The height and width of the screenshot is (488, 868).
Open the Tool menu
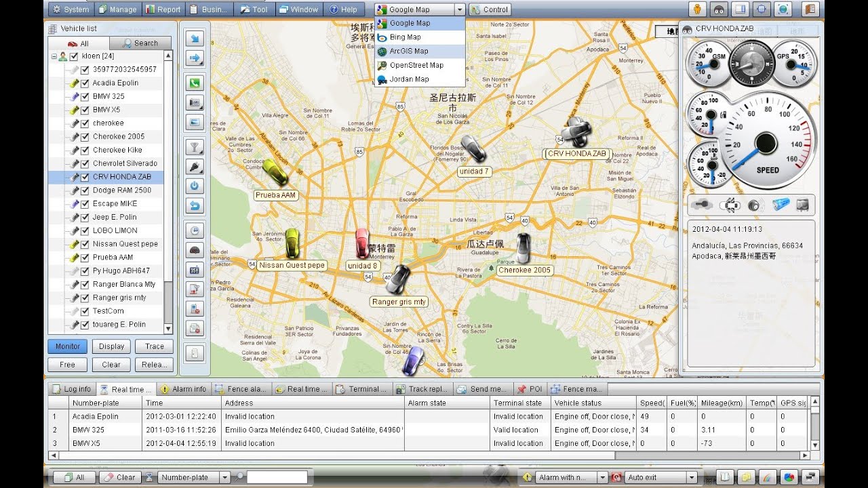click(253, 9)
